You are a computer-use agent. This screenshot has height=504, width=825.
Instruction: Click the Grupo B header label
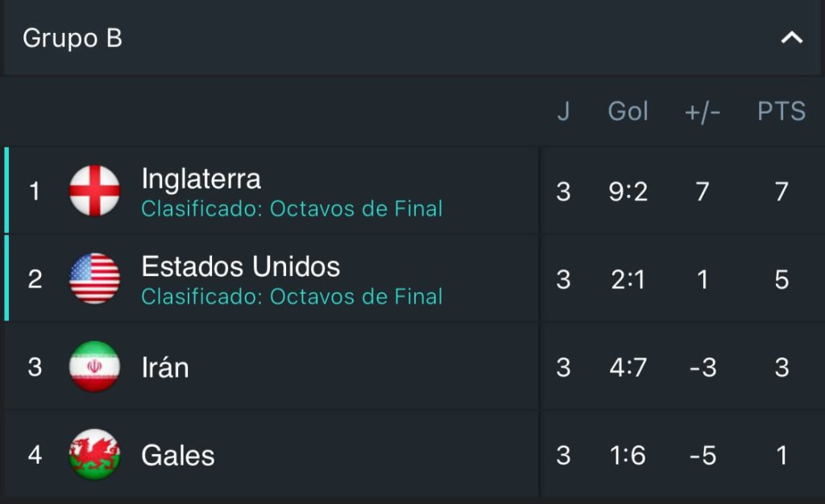[73, 37]
